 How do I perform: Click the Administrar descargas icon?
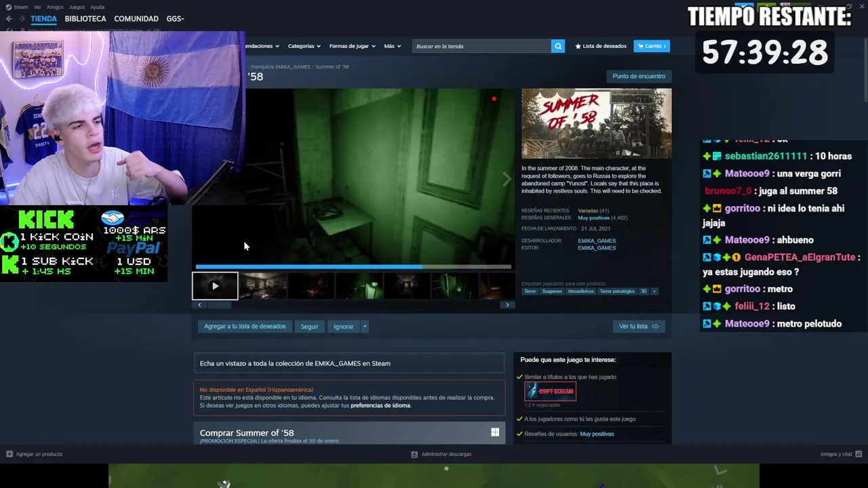click(414, 454)
